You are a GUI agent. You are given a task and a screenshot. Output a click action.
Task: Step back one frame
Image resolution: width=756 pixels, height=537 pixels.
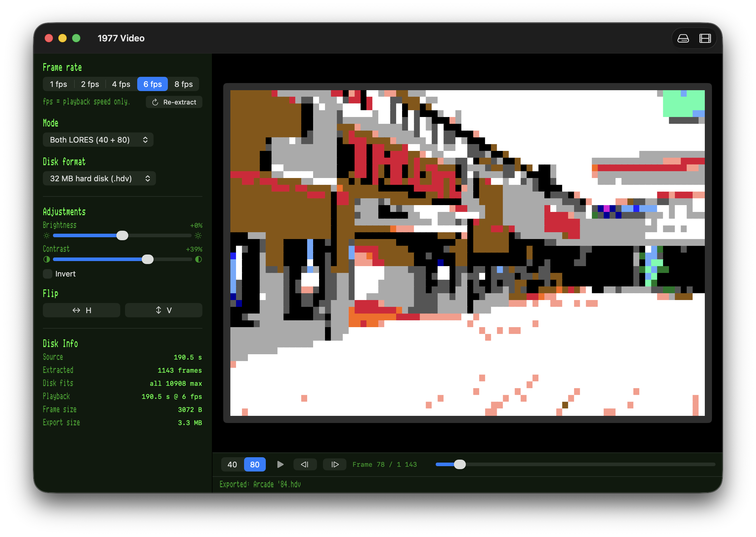click(x=305, y=465)
